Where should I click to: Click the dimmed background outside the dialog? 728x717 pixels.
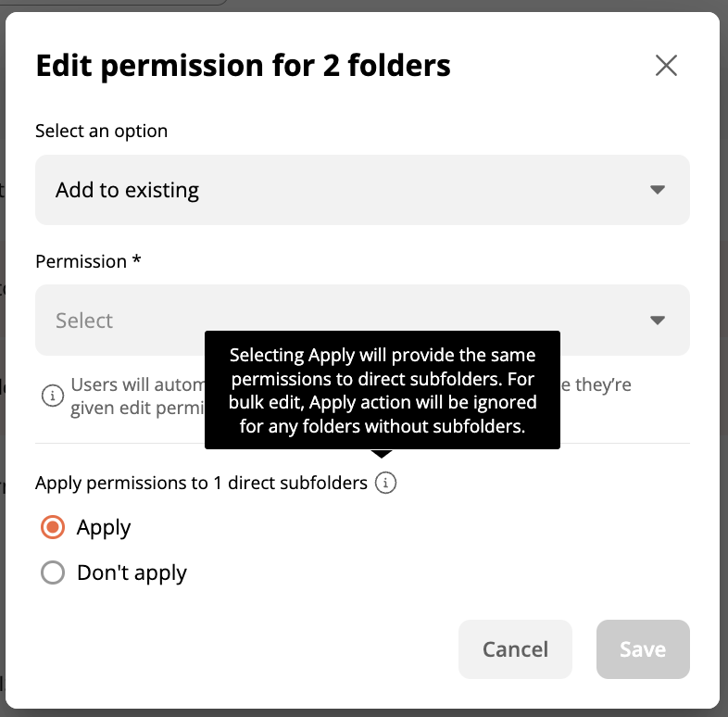point(362,5)
